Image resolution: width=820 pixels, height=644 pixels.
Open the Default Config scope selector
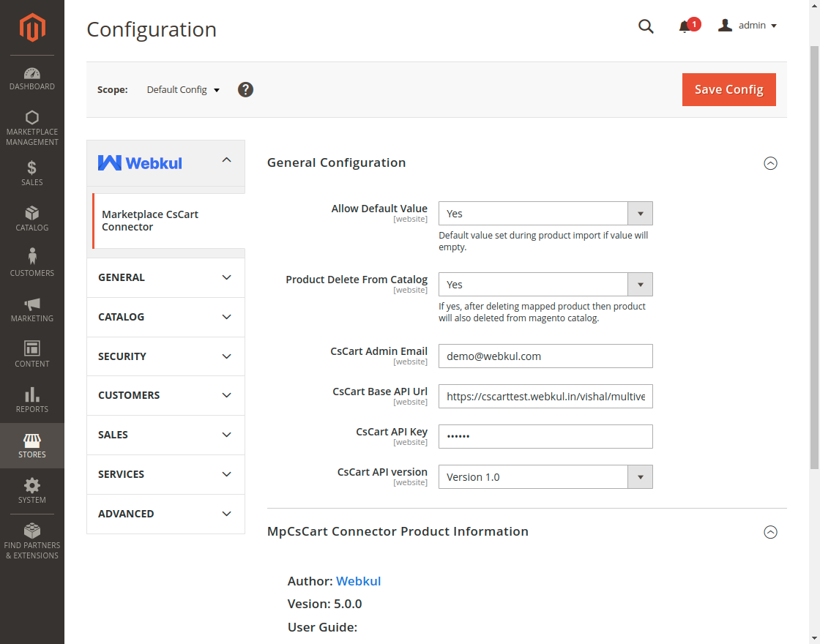(x=183, y=89)
